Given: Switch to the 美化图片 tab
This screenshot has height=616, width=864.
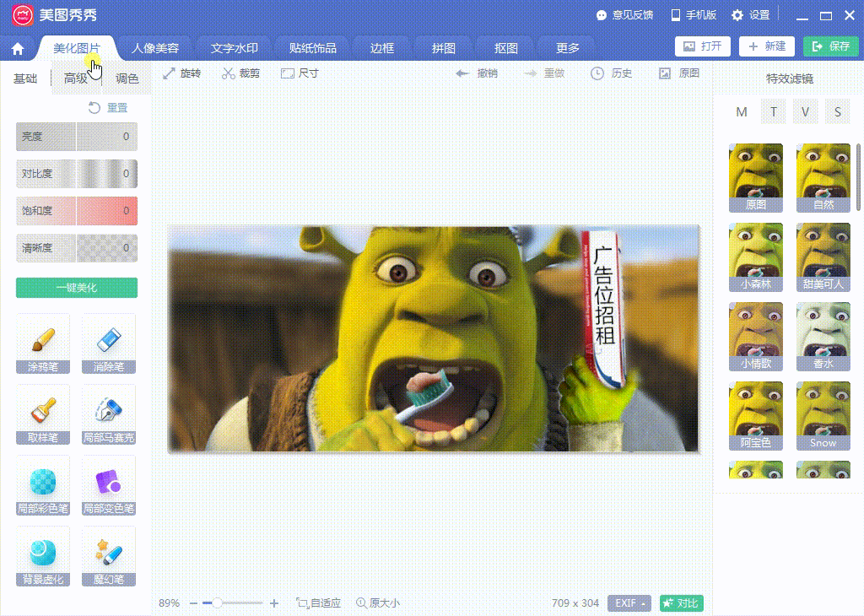Looking at the screenshot, I should tap(77, 48).
